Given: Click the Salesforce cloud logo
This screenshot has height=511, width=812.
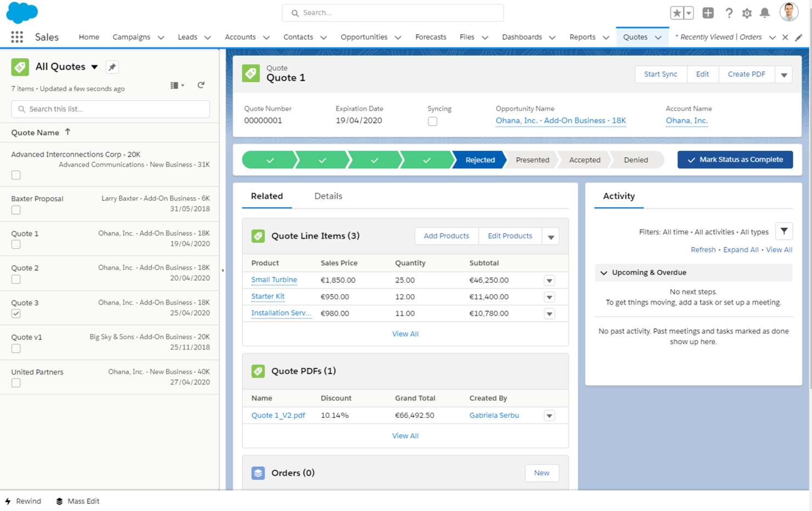Looking at the screenshot, I should [x=22, y=13].
